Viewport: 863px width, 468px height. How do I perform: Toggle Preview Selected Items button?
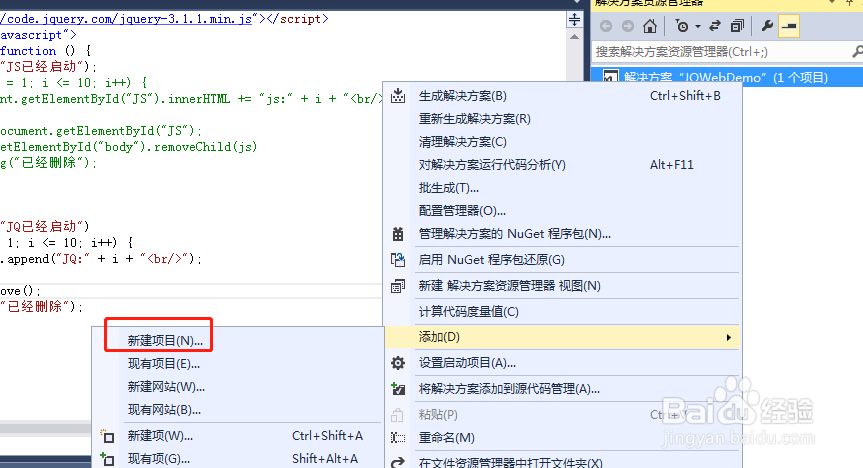click(x=789, y=26)
